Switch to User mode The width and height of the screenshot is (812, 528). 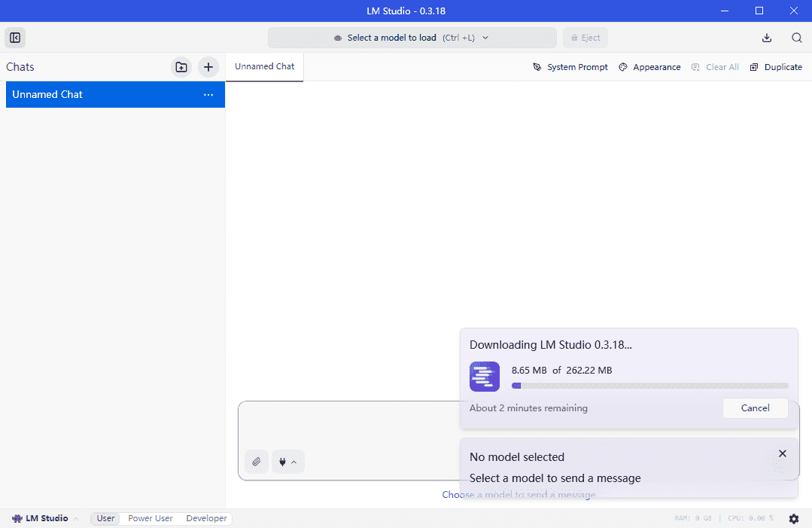(106, 518)
